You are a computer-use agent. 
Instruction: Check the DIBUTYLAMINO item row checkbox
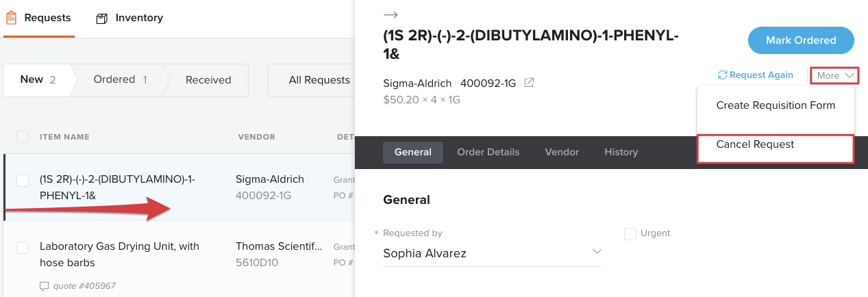tap(23, 180)
